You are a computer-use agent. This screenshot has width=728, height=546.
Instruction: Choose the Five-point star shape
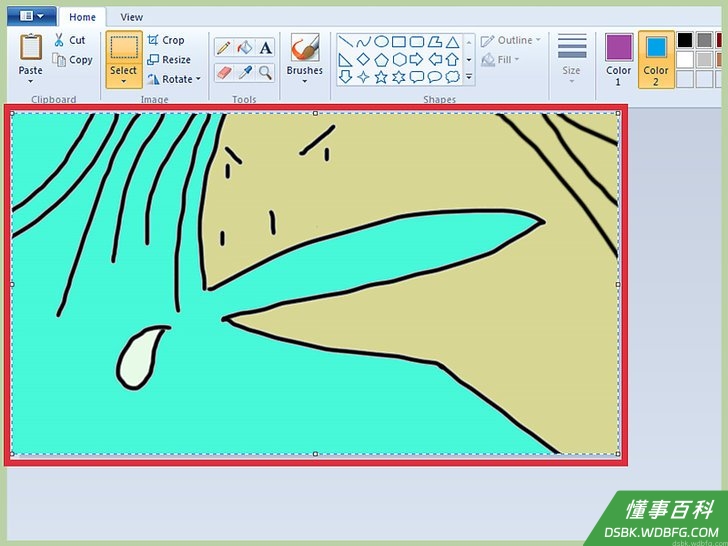[x=381, y=77]
